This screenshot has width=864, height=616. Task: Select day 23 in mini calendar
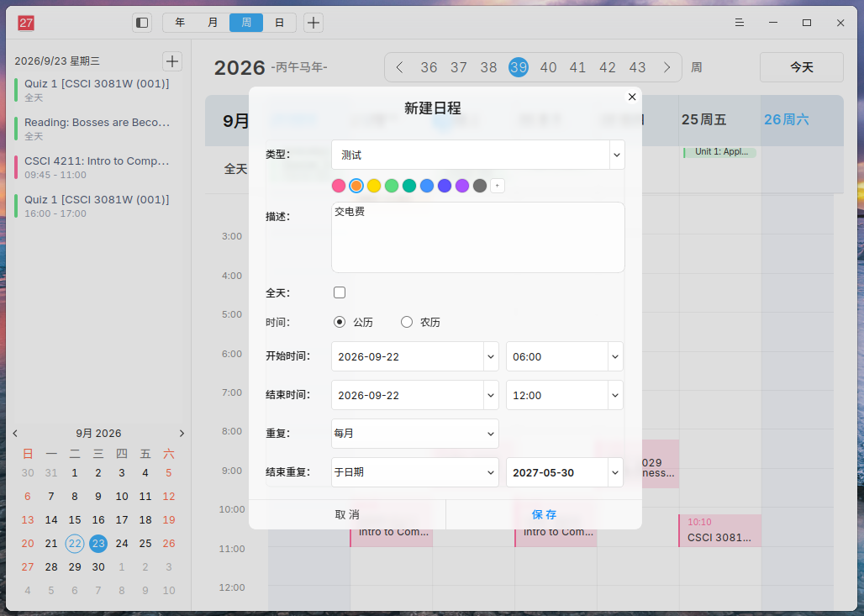click(98, 543)
